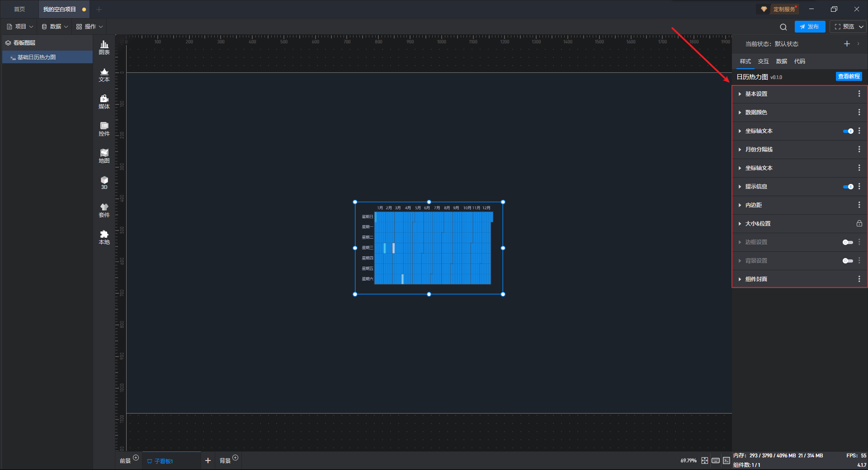The width and height of the screenshot is (868, 470).
Task: Expand the 基本设置 section
Action: (x=756, y=94)
